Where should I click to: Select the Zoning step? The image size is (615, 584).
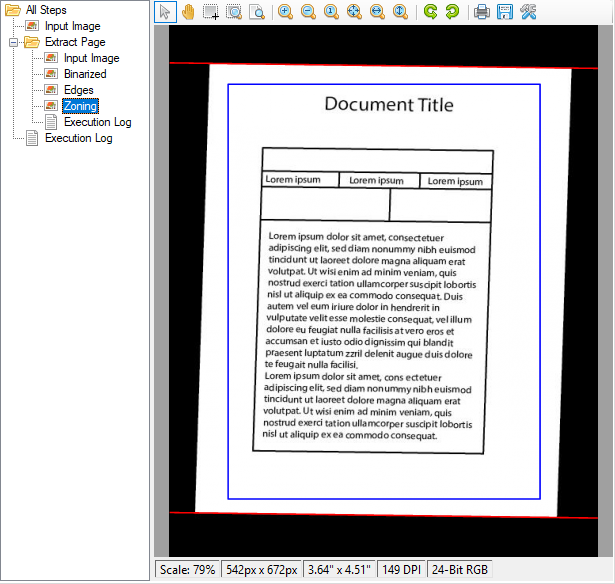pos(80,106)
